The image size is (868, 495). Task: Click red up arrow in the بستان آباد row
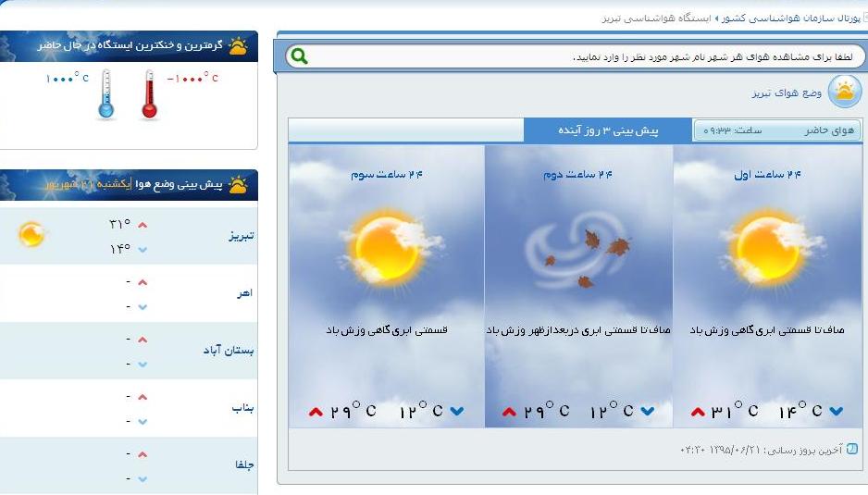(143, 340)
